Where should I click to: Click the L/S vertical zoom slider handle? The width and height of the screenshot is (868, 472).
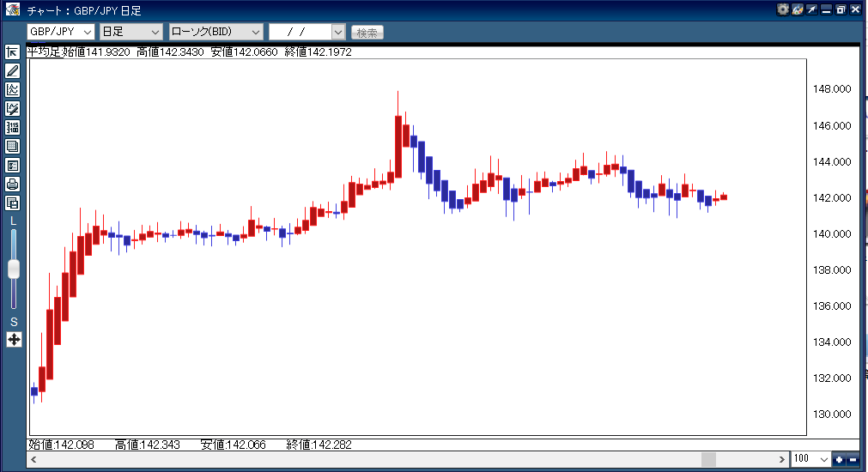[x=14, y=269]
